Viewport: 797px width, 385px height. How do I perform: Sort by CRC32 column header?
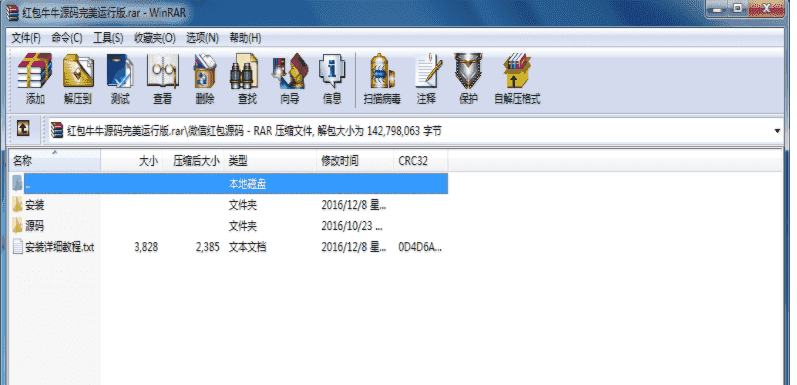click(x=420, y=161)
